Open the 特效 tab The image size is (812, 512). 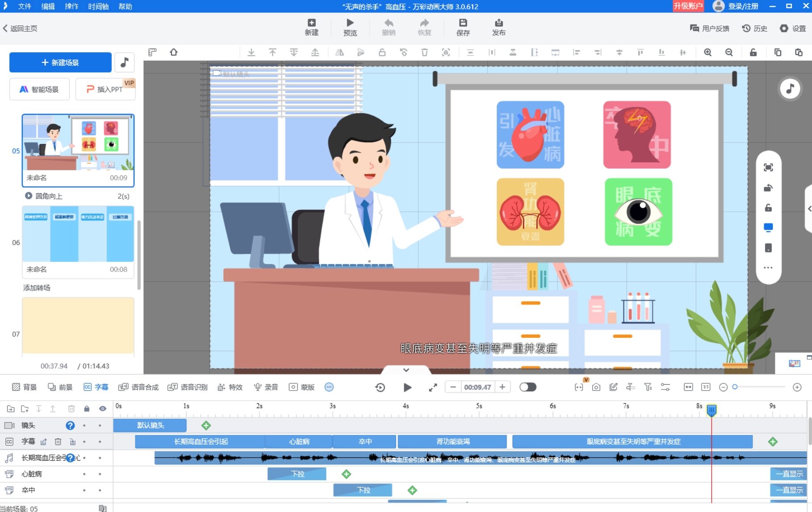tap(230, 387)
